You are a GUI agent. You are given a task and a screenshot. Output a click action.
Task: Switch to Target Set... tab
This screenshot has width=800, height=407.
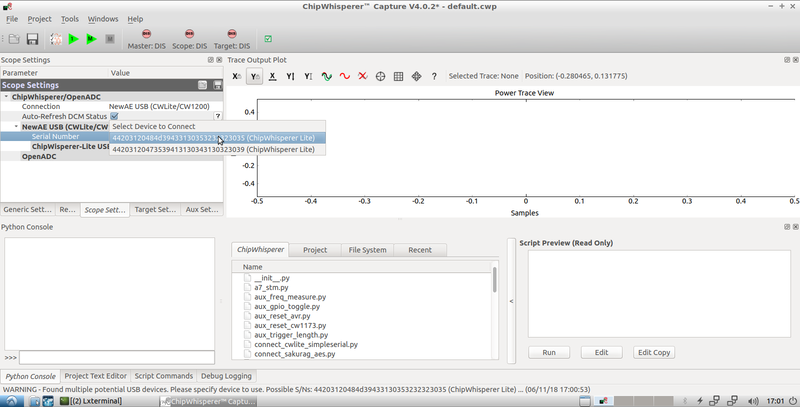coord(155,210)
